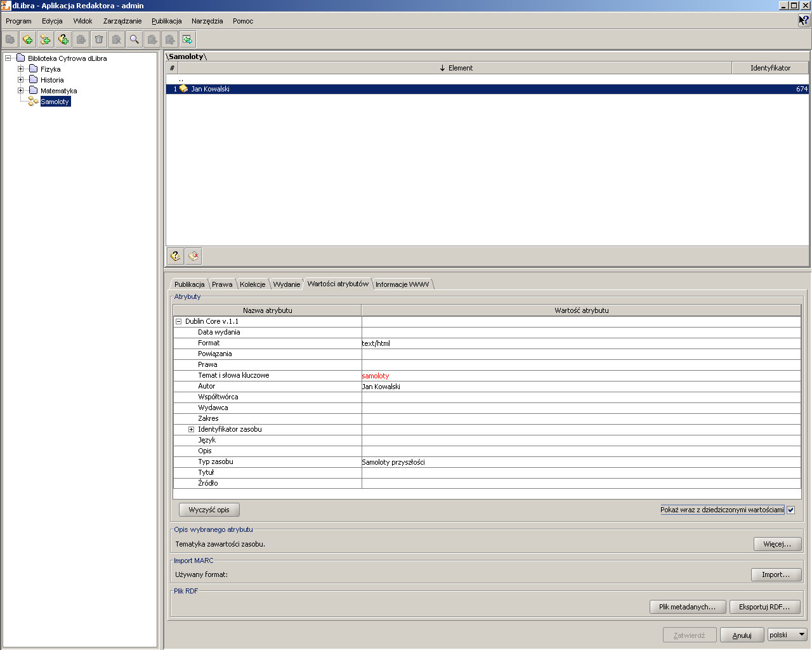Click the new group publication toolbar icon
Viewport: 812px width, 650px height.
pos(46,39)
